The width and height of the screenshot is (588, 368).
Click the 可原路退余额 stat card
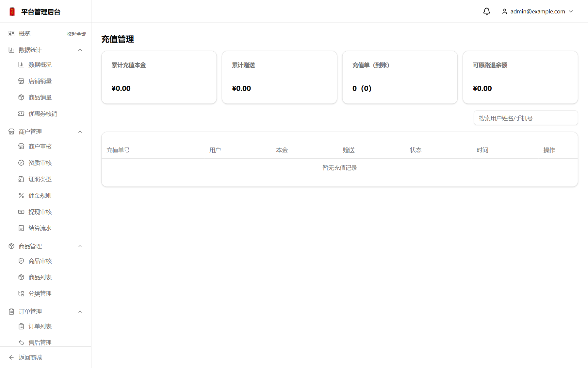click(x=520, y=77)
